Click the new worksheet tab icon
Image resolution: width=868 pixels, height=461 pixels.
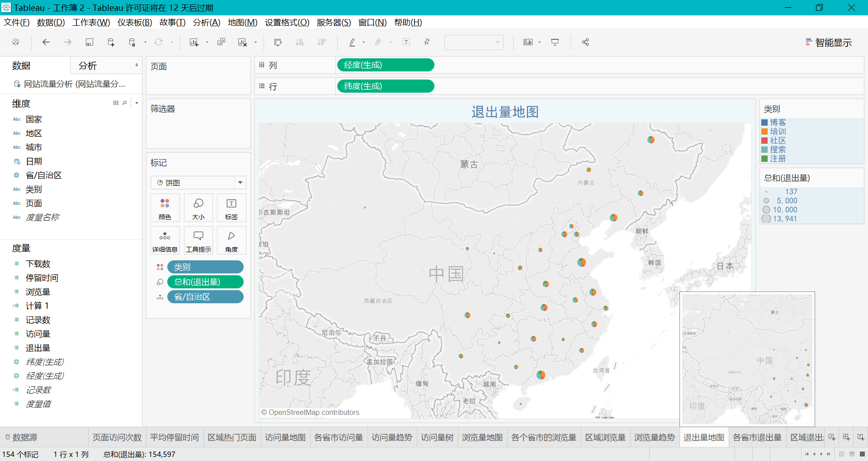832,437
